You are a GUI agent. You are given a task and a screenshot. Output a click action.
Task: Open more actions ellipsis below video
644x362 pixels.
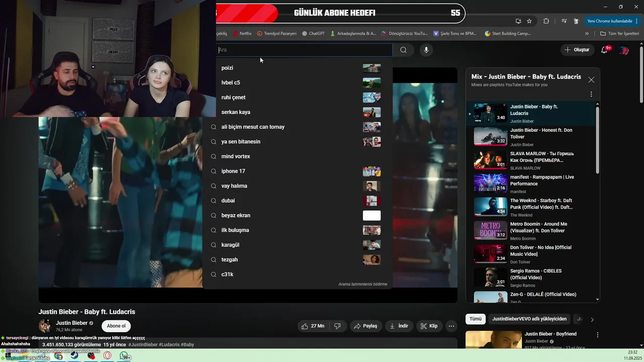pos(451,326)
